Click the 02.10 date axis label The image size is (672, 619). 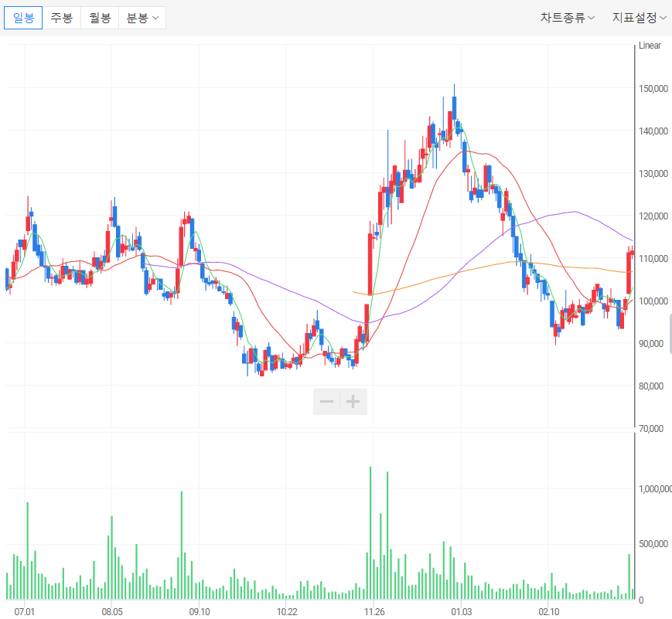548,611
